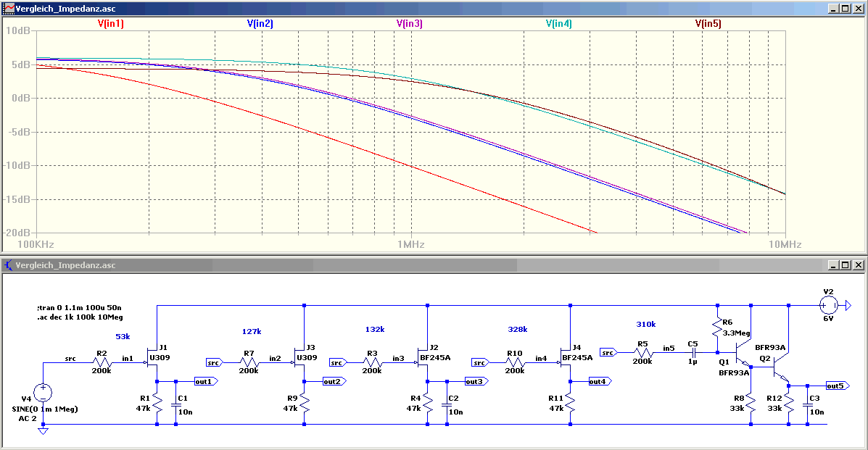Screen dimensions: 868x450
Task: Click the out5 output net label
Action: pyautogui.click(x=835, y=386)
